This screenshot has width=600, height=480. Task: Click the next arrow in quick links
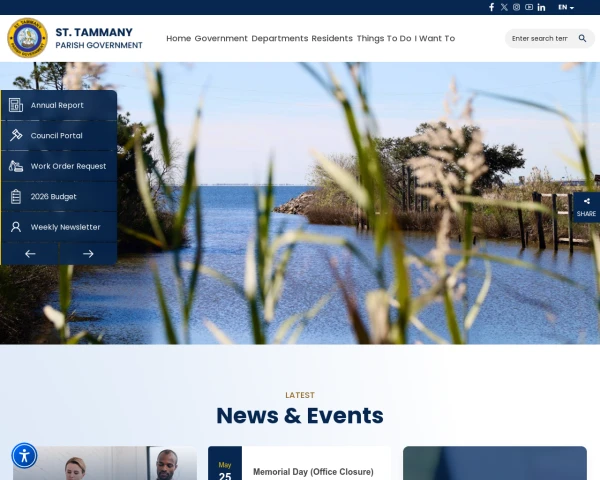tap(88, 254)
